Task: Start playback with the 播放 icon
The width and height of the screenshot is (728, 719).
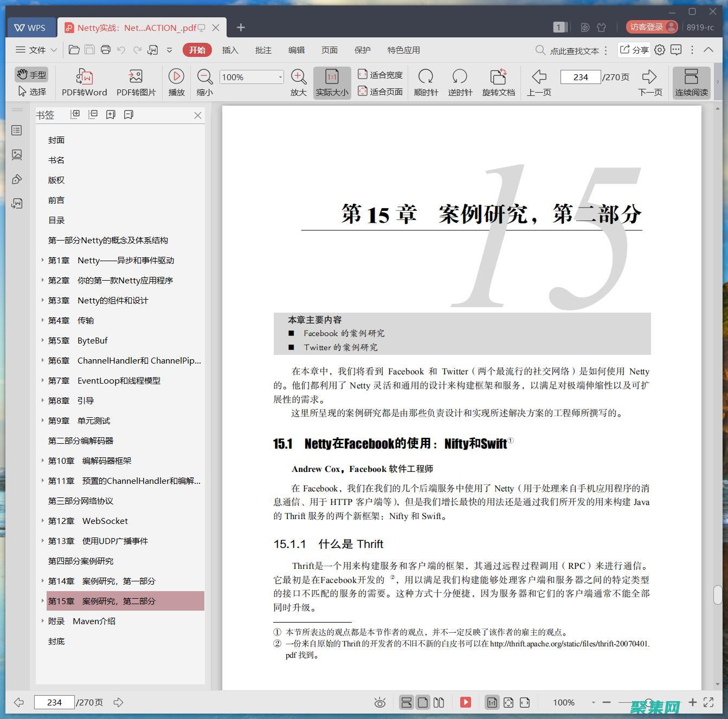Action: [176, 82]
